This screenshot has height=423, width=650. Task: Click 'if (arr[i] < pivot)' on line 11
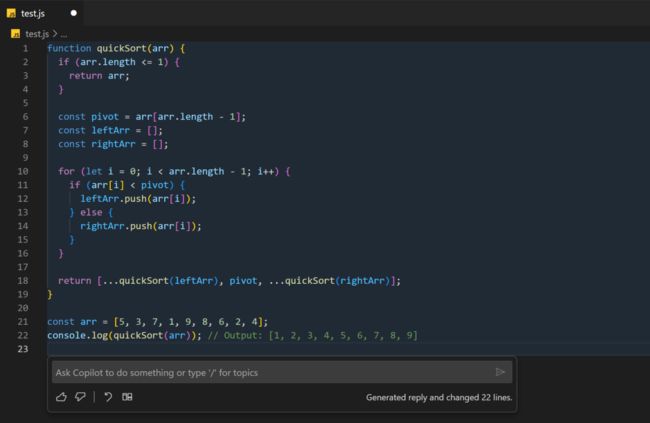point(121,185)
